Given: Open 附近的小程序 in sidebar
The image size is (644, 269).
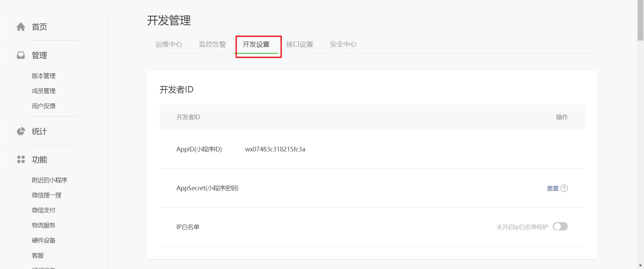Looking at the screenshot, I should click(x=50, y=180).
